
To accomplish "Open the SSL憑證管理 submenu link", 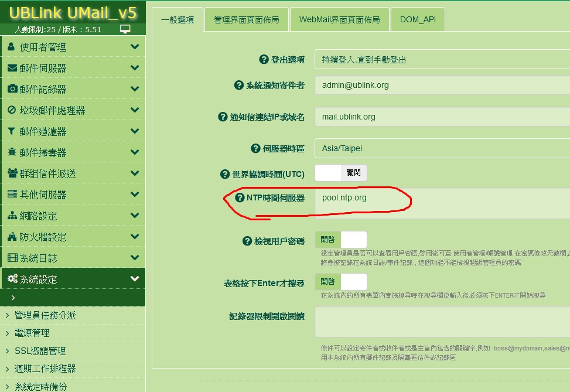I will pyautogui.click(x=40, y=351).
